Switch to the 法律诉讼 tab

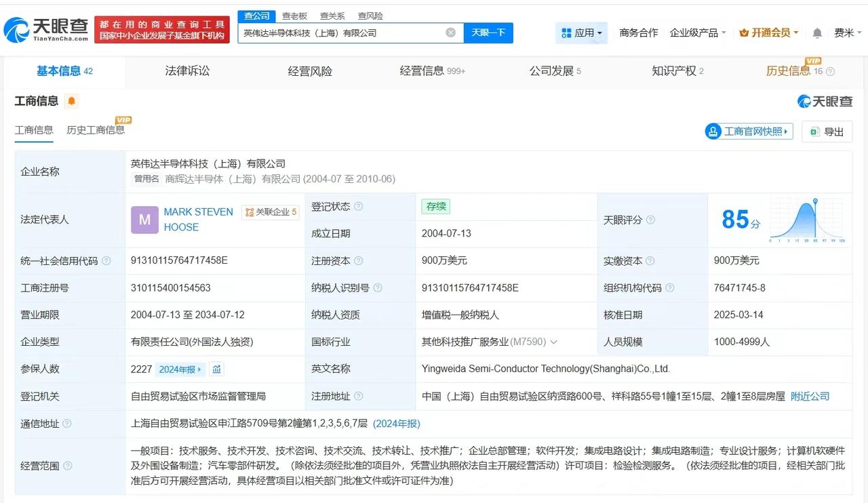click(187, 71)
